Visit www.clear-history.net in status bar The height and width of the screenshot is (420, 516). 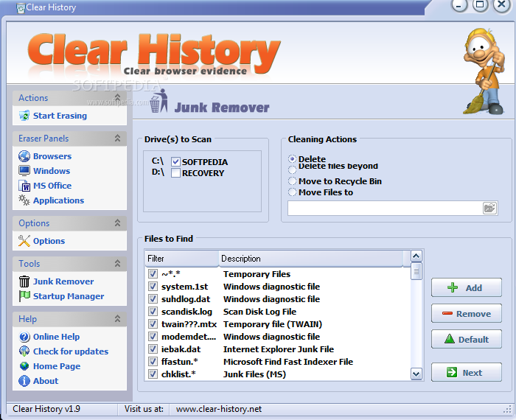point(219,409)
